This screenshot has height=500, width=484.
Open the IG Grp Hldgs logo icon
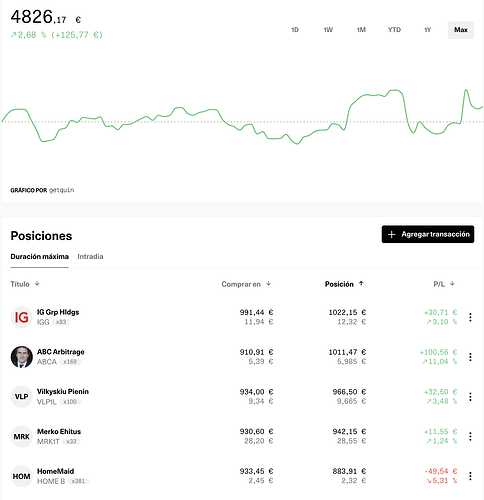pyautogui.click(x=22, y=317)
